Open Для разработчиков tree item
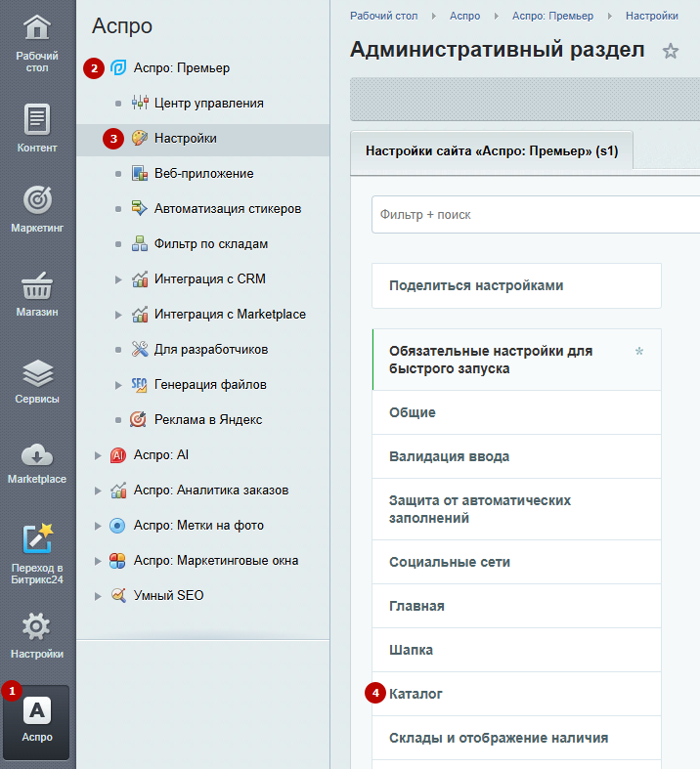This screenshot has height=769, width=700. (x=211, y=350)
